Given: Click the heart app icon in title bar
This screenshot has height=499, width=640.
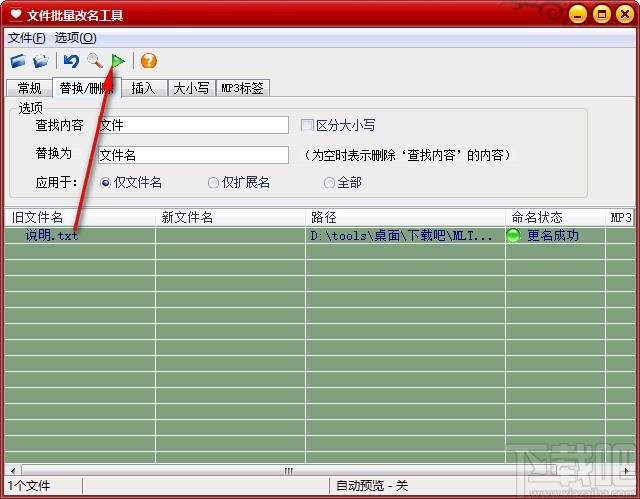Looking at the screenshot, I should click(x=14, y=15).
